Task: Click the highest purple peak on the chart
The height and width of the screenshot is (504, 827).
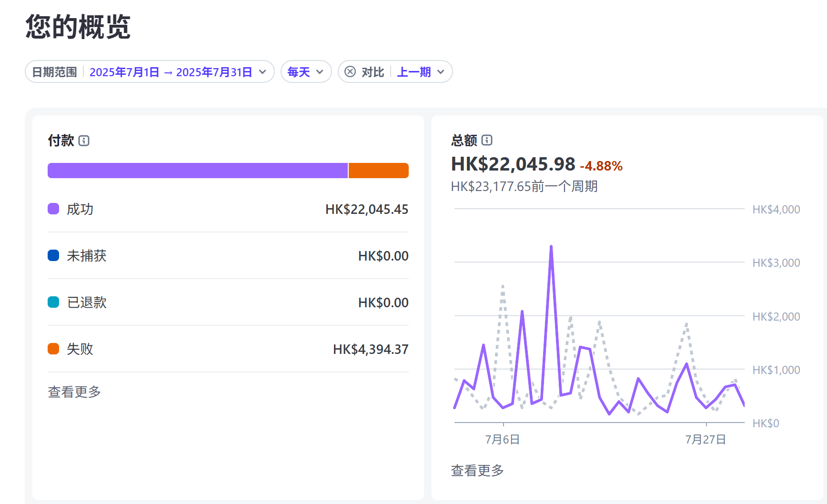Action: 551,247
